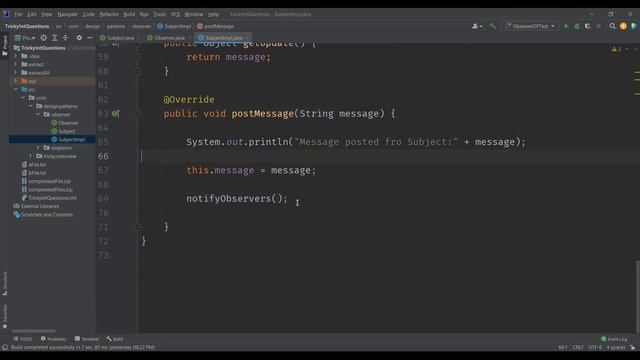Image resolution: width=640 pixels, height=360 pixels.
Task: Open the Favorites tool window side tab
Action: (x=4, y=316)
